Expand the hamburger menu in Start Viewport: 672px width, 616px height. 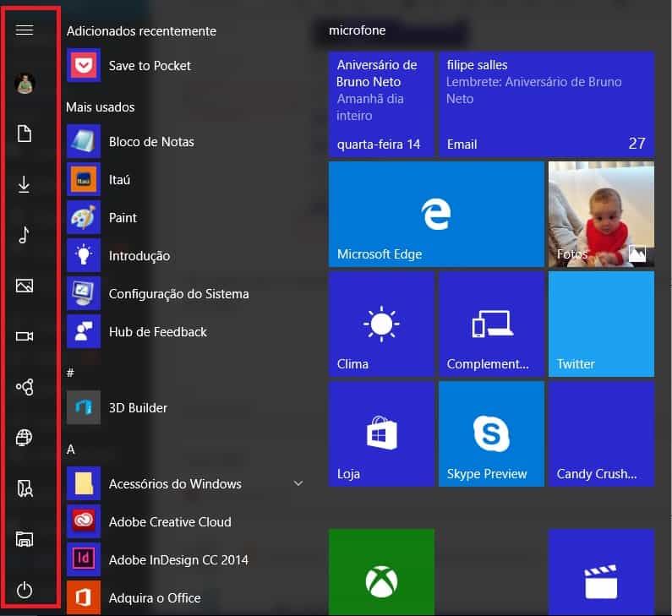point(25,30)
